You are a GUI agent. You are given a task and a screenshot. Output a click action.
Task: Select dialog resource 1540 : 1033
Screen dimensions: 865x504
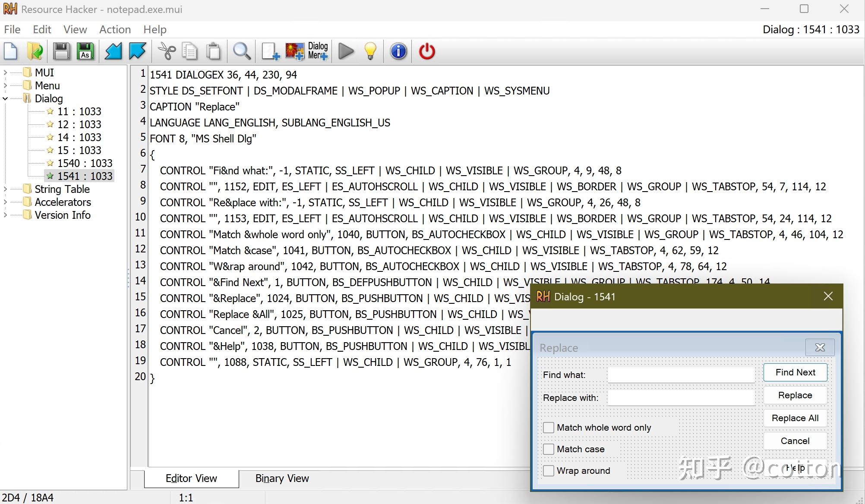[85, 163]
